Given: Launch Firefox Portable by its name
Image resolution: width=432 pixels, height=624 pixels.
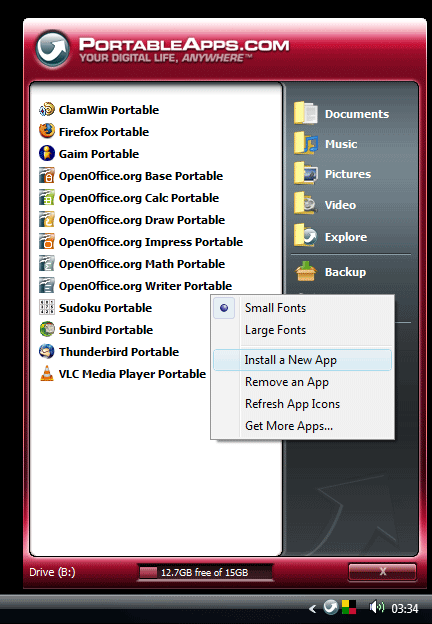Looking at the screenshot, I should tap(104, 132).
